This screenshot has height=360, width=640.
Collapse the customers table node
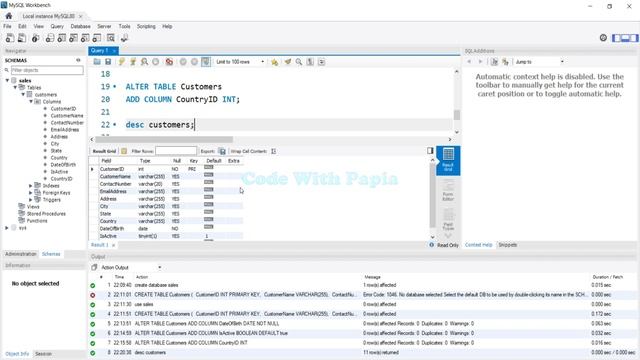(23, 94)
